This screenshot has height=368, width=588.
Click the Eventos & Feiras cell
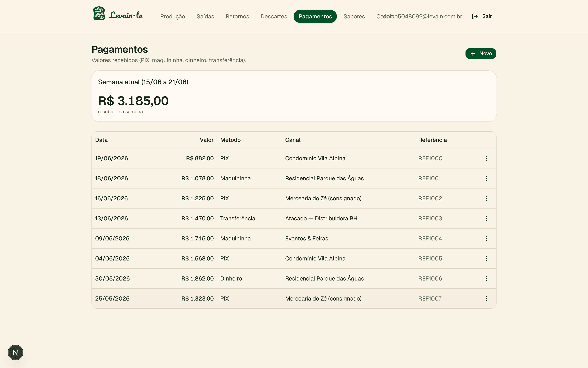tap(307, 238)
